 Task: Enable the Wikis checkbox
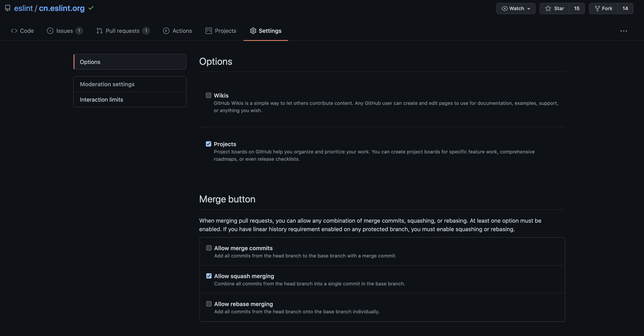[x=208, y=95]
